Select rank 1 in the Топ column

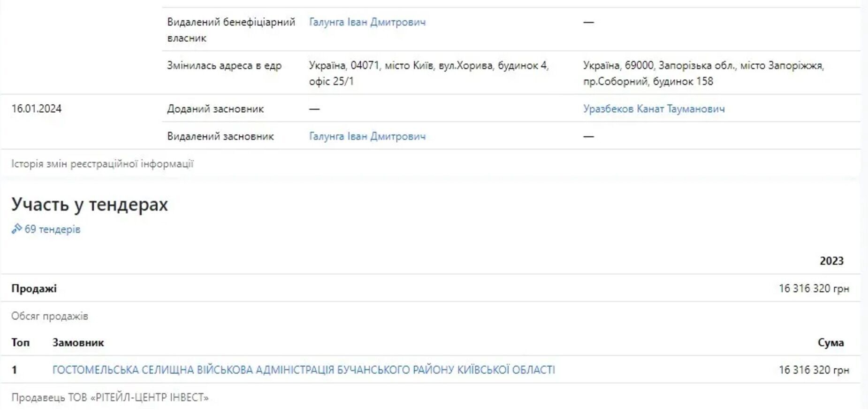click(x=14, y=370)
